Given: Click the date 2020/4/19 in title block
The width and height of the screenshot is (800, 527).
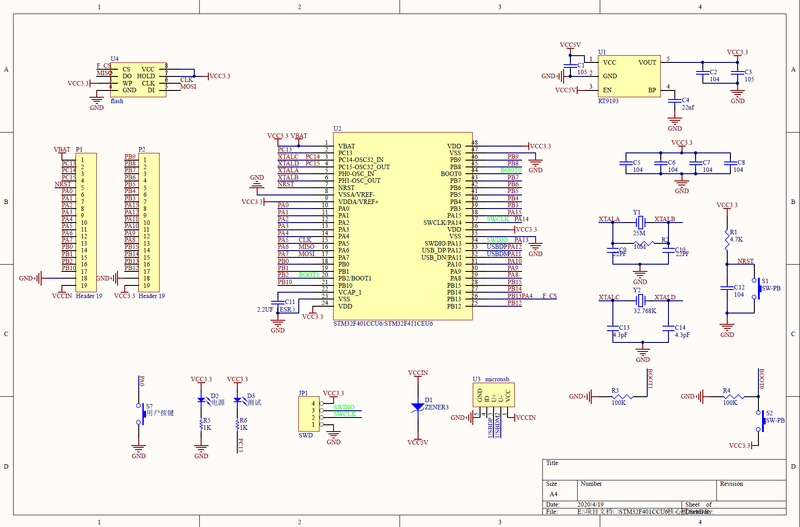Looking at the screenshot, I should (590, 504).
